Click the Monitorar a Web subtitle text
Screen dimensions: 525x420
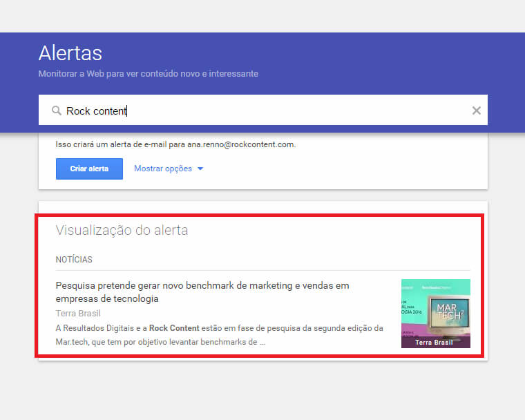pos(149,74)
